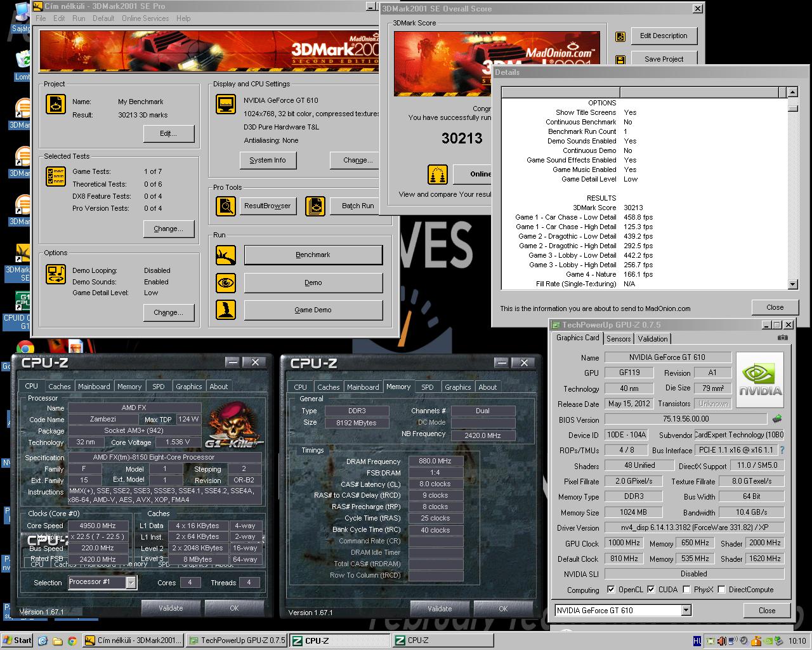Switch to Validation tab in GPU-Z
Screen dimensions: 812x650
[x=653, y=339]
